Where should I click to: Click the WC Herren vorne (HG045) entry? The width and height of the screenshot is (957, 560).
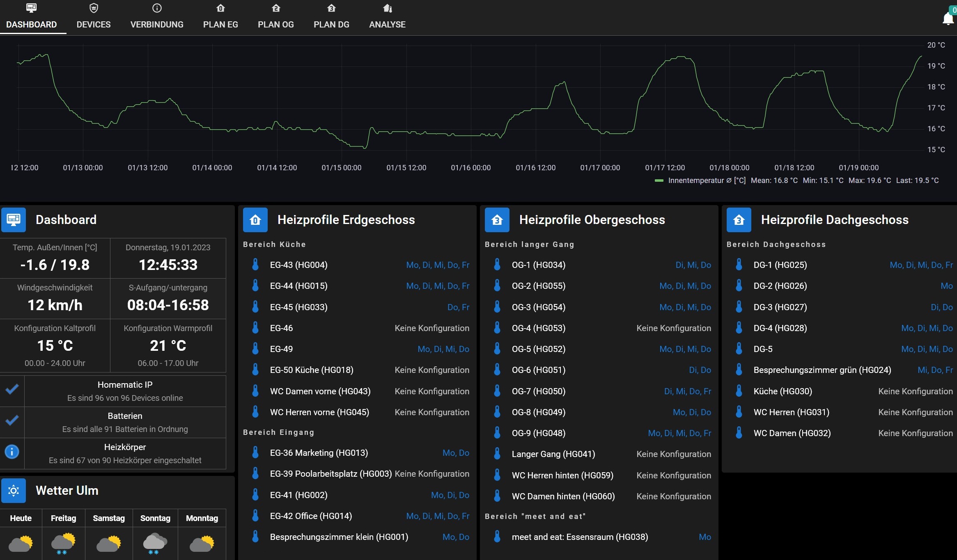tap(319, 412)
